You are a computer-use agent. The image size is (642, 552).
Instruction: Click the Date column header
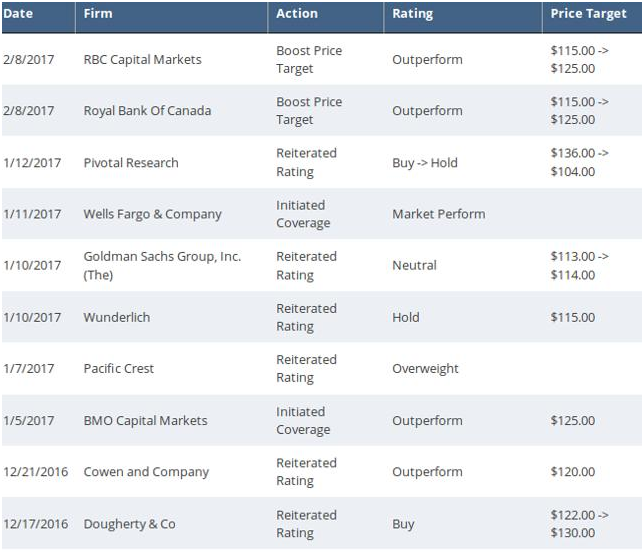(18, 14)
